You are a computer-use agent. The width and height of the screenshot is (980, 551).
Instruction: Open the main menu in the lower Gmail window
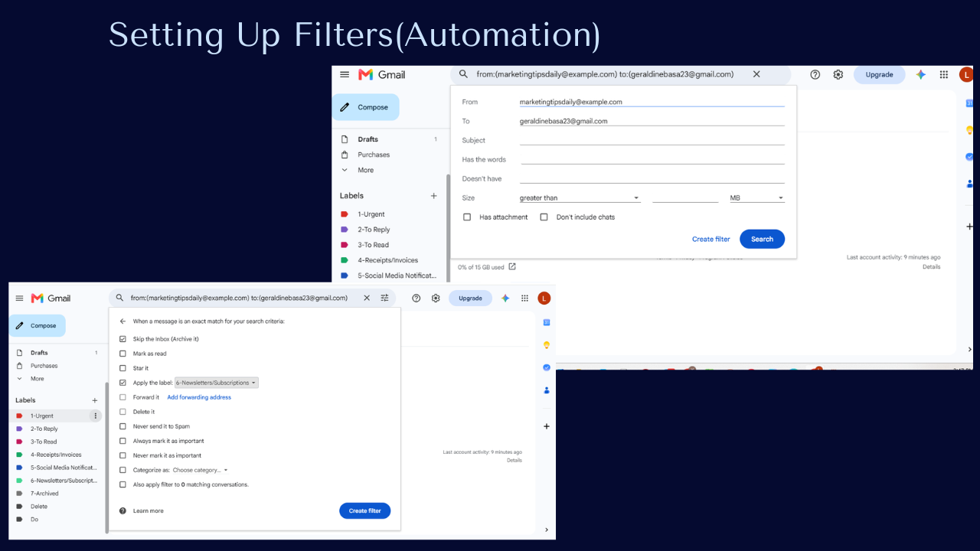pos(20,298)
